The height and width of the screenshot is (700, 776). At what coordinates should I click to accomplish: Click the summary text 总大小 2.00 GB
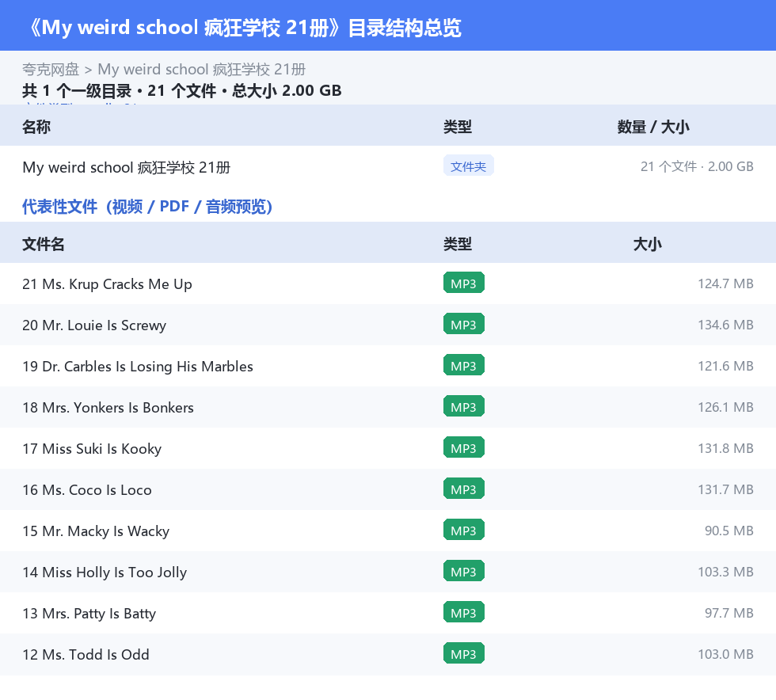click(287, 90)
